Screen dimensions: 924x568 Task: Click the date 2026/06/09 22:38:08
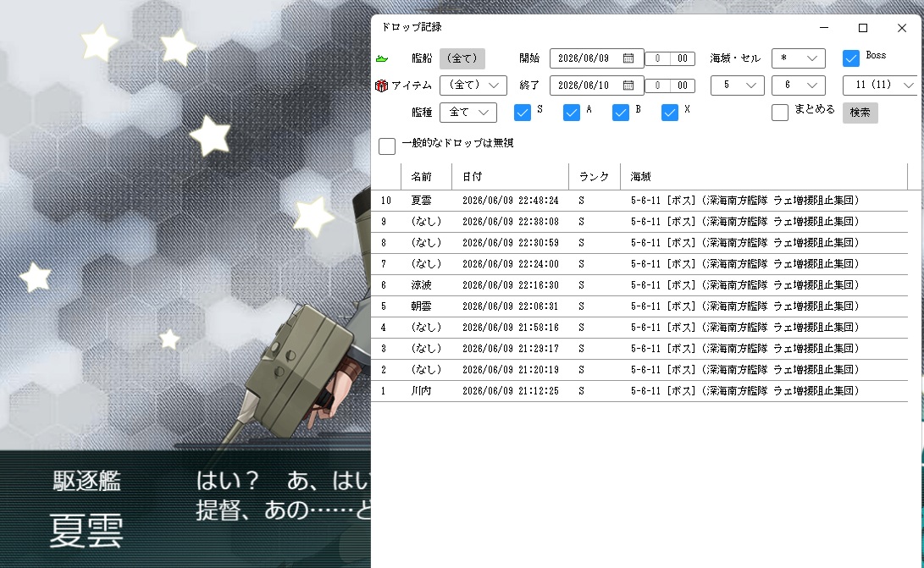pos(511,222)
